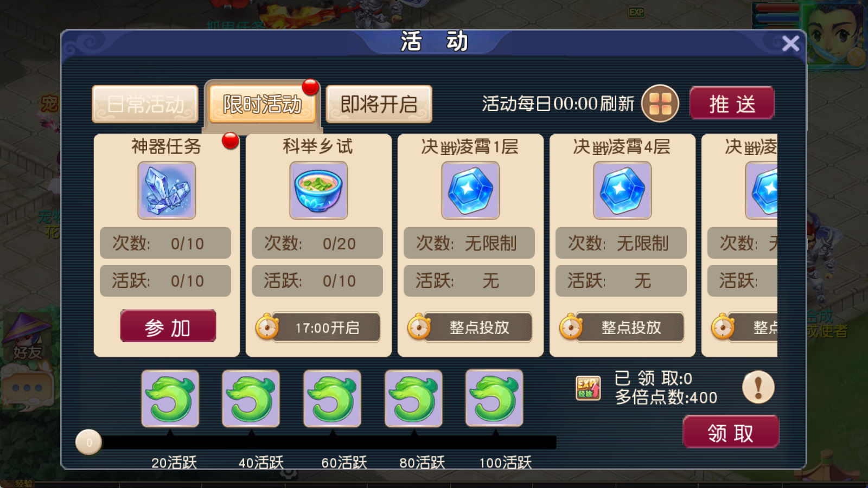Click the exclamation info icon
Viewport: 868px width, 488px height.
click(x=758, y=387)
